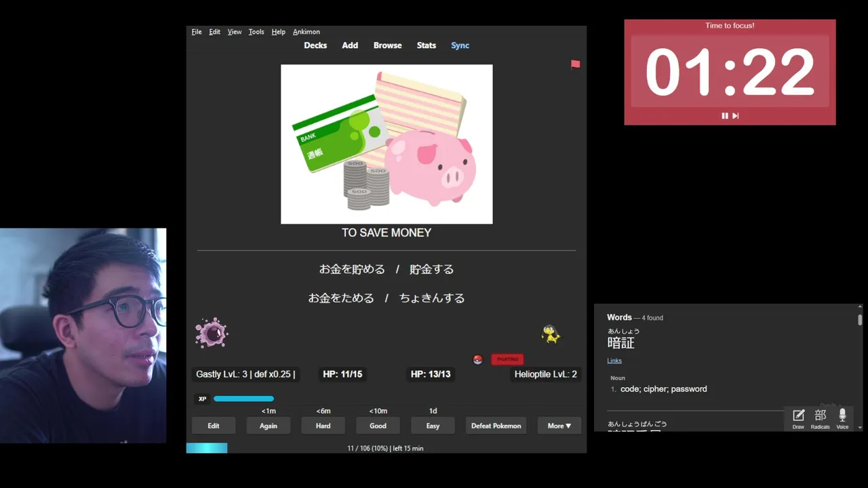Click the 'お金を貯める / 貯金する' answer line

[387, 269]
